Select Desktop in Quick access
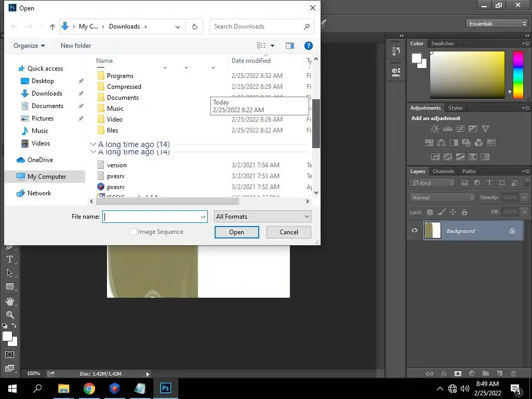 point(43,81)
